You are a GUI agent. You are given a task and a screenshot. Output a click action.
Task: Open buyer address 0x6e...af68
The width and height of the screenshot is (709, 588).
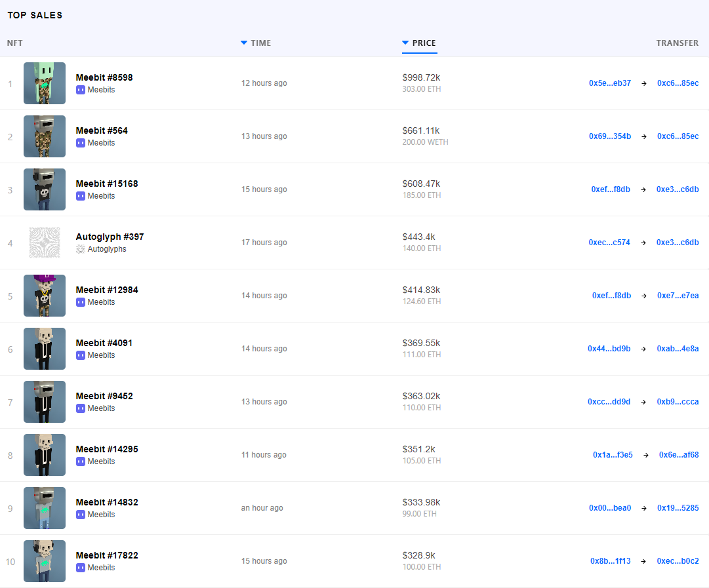[x=679, y=455]
